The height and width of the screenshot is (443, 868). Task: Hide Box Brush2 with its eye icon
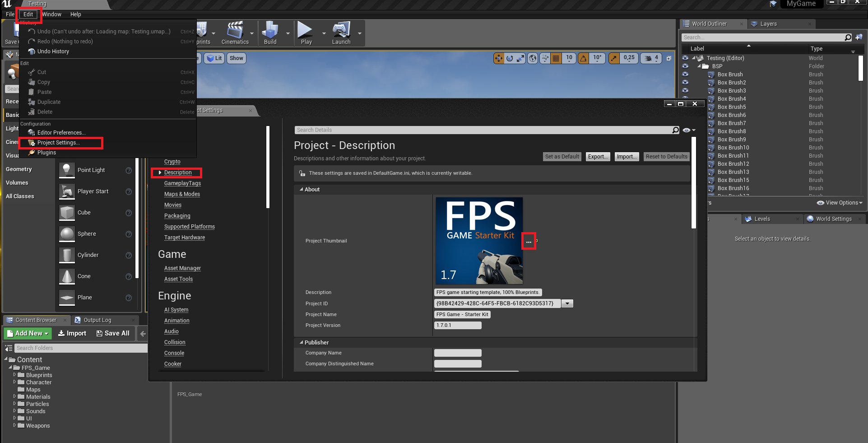685,83
